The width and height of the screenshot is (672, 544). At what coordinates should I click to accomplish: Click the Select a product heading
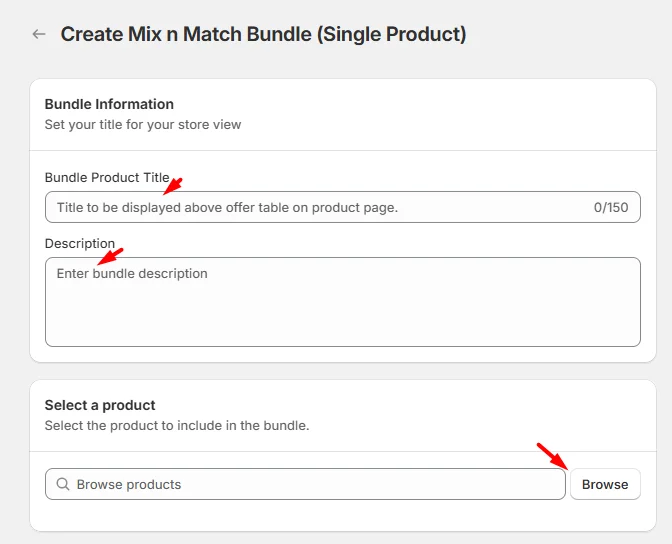point(100,405)
